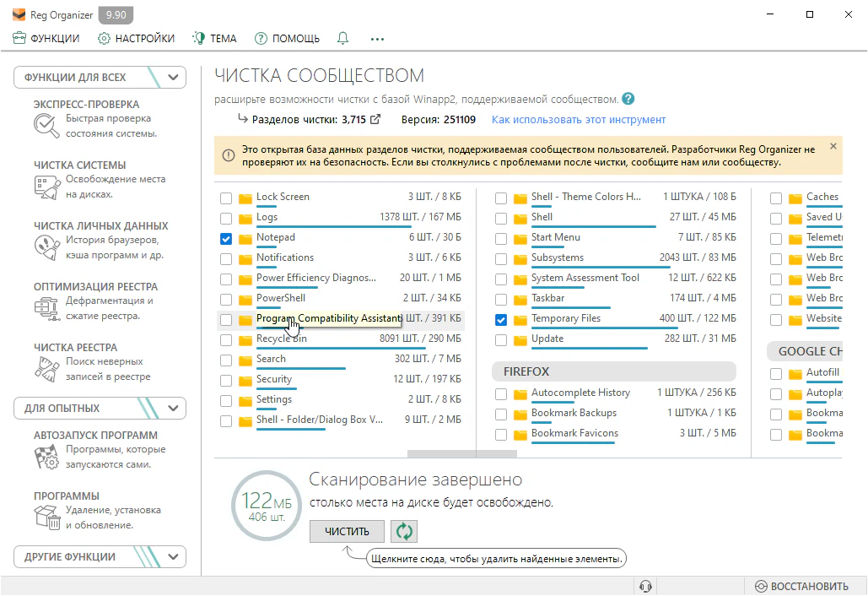Click the notification bell icon
The image size is (868, 596).
click(x=342, y=38)
